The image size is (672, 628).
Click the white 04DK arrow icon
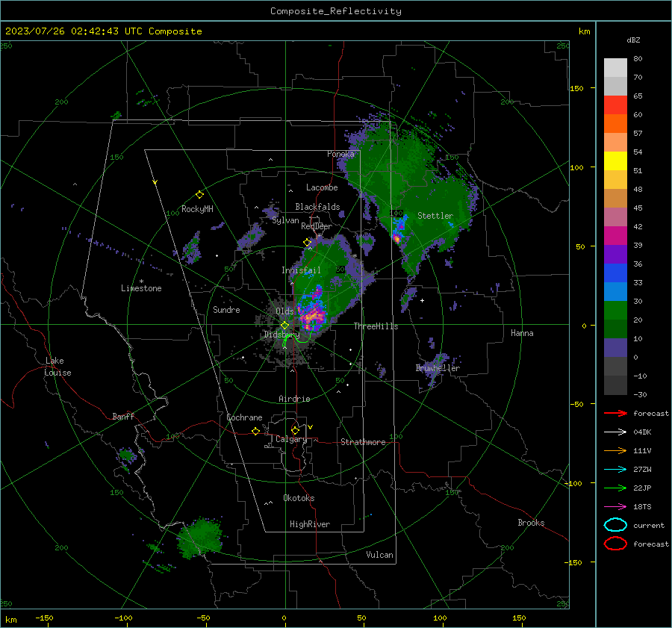coord(615,432)
